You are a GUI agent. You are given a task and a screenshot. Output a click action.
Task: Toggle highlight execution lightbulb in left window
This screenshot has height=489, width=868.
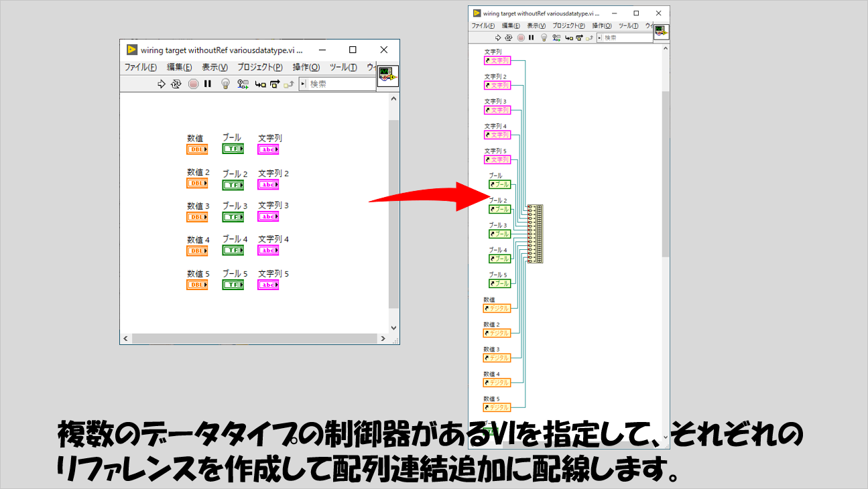pos(226,84)
